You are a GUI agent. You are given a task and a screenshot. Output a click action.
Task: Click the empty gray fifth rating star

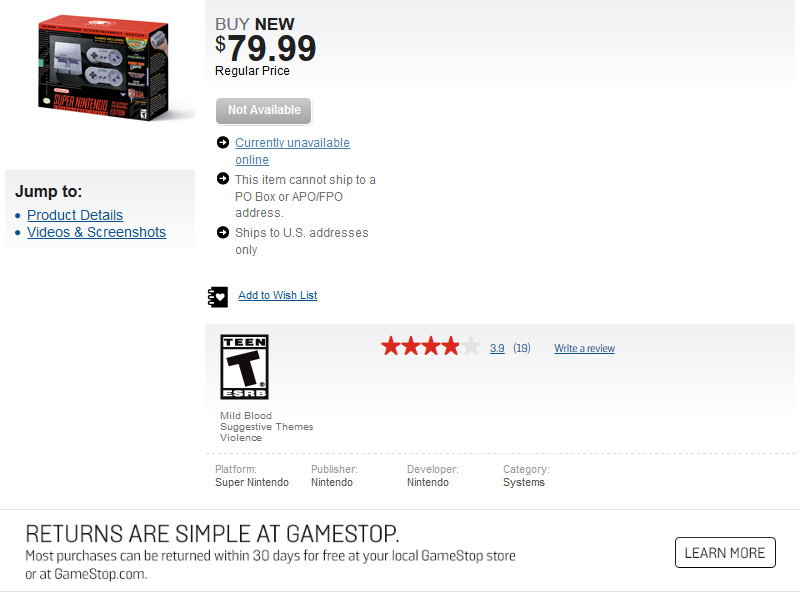pos(470,347)
